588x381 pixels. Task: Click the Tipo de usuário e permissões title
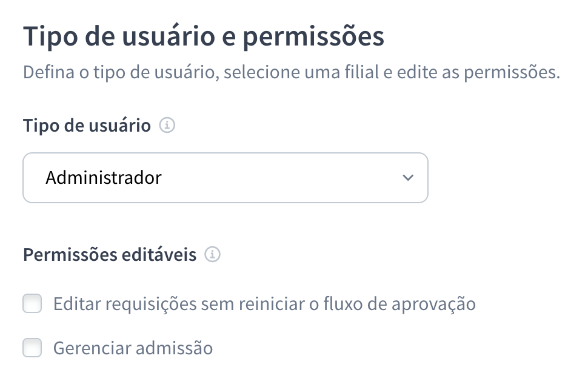click(203, 36)
